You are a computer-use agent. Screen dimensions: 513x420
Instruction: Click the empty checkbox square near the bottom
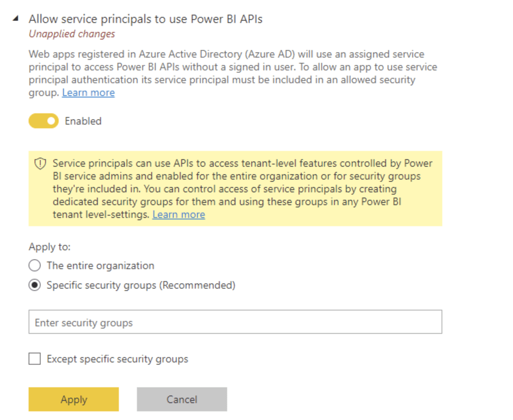pyautogui.click(x=34, y=359)
